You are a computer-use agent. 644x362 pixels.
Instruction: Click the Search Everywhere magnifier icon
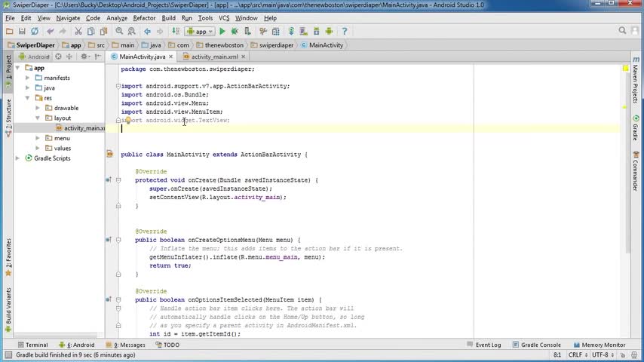click(622, 31)
